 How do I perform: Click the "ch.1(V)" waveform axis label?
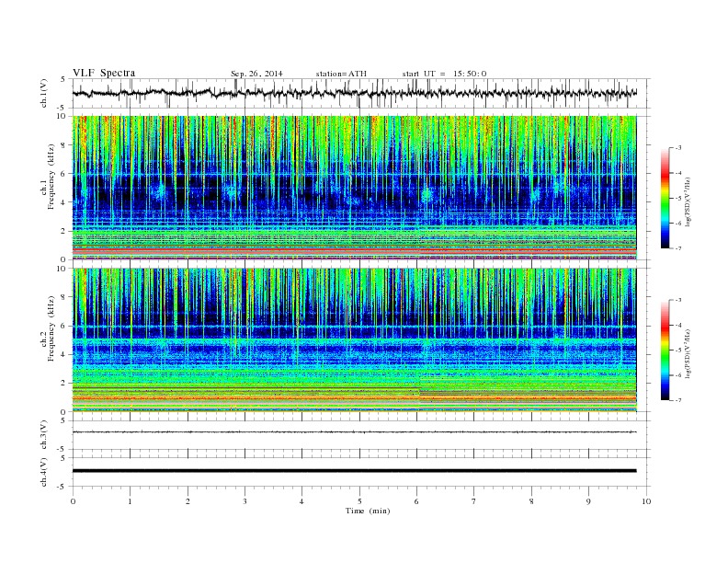point(43,93)
